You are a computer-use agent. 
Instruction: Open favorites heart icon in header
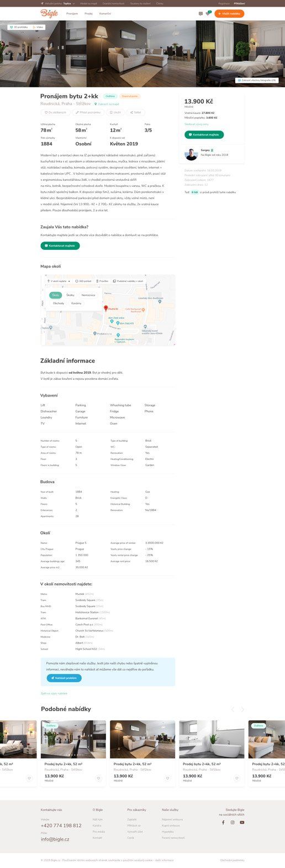click(x=208, y=13)
